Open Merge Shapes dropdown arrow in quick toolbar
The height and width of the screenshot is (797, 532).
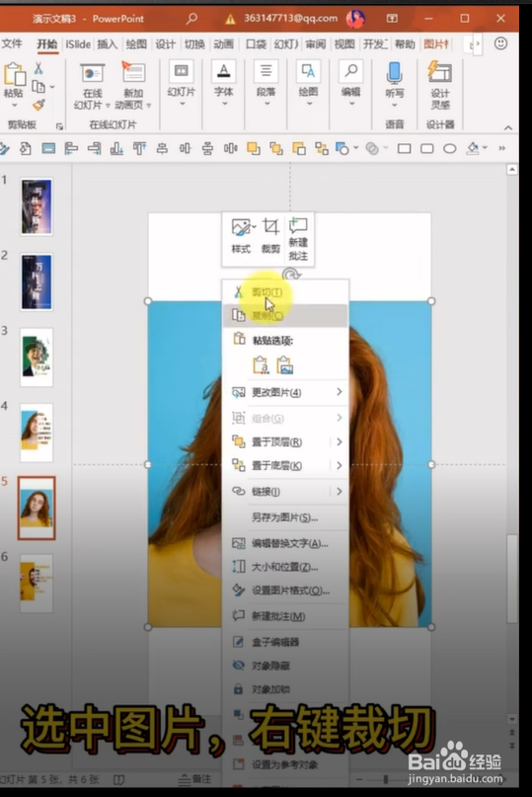pyautogui.click(x=386, y=148)
